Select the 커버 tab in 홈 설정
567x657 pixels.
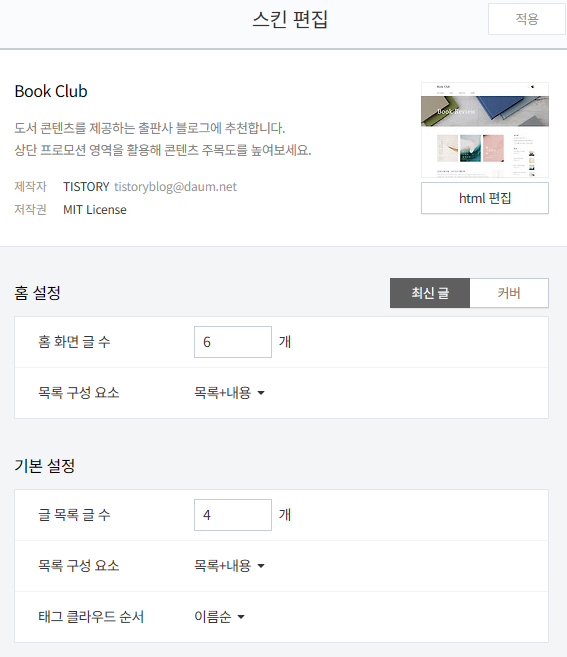pyautogui.click(x=509, y=293)
